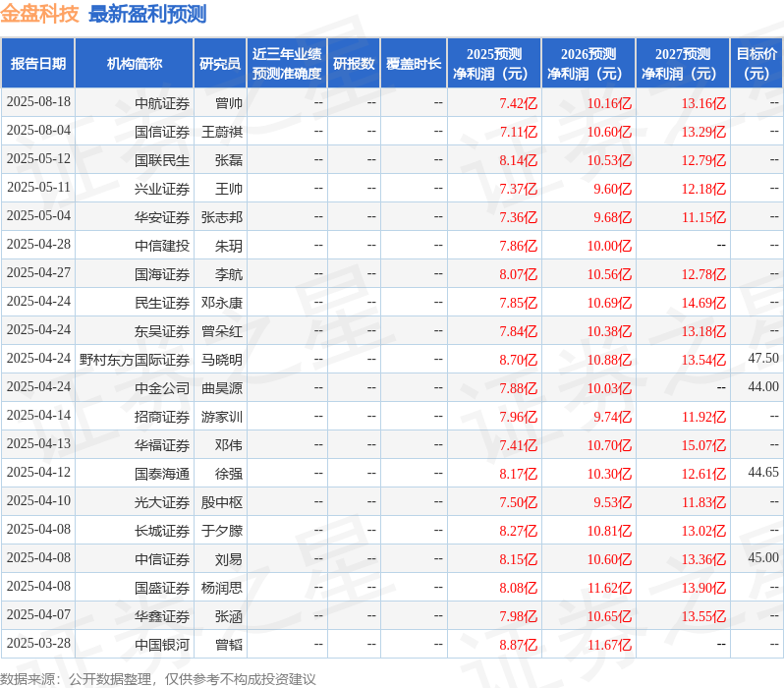Select analyst 张志邦

point(222,217)
